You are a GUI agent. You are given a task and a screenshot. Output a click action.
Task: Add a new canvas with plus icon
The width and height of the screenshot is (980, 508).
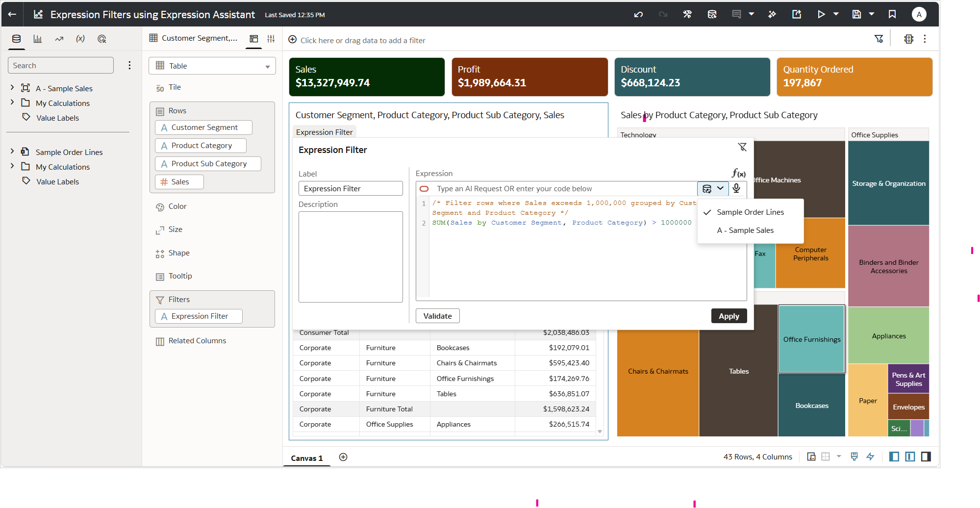(343, 457)
